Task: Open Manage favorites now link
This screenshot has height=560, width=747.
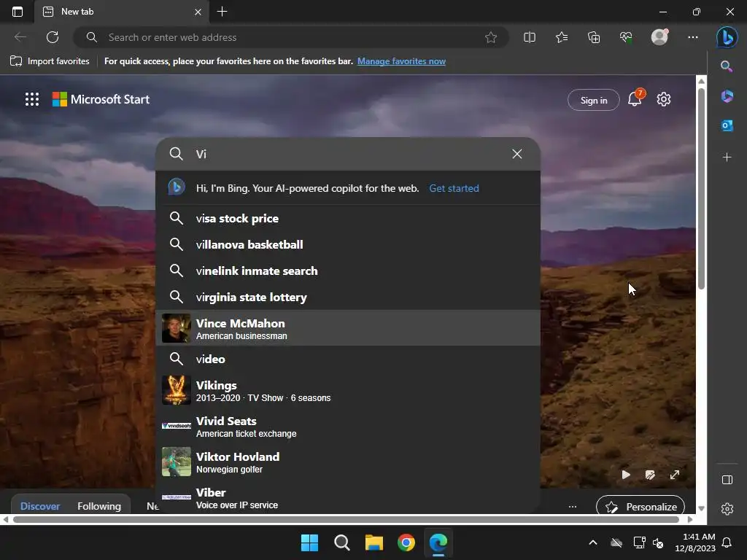Action: coord(401,61)
